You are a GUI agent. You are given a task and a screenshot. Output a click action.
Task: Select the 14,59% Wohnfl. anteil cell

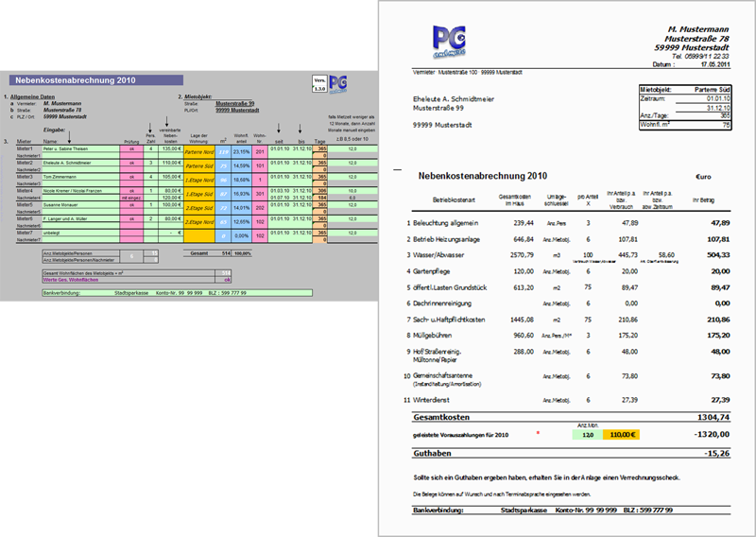coord(242,166)
